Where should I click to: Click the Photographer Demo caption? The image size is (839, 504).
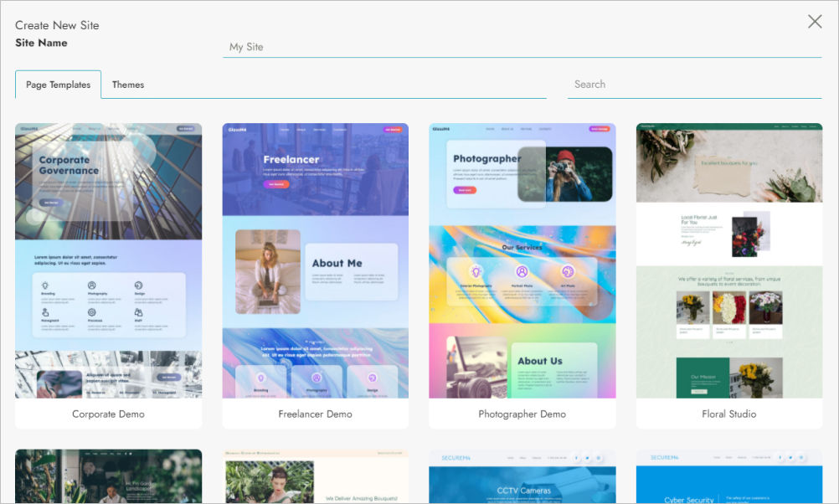pyautogui.click(x=522, y=414)
